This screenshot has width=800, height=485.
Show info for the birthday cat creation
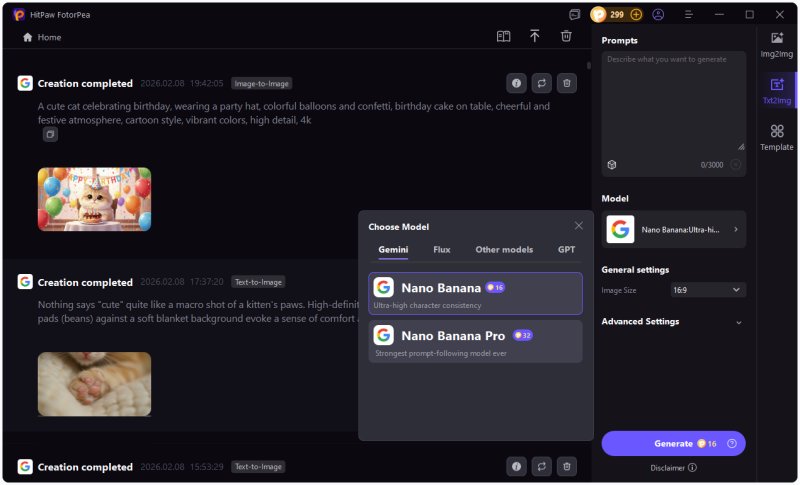click(x=517, y=83)
